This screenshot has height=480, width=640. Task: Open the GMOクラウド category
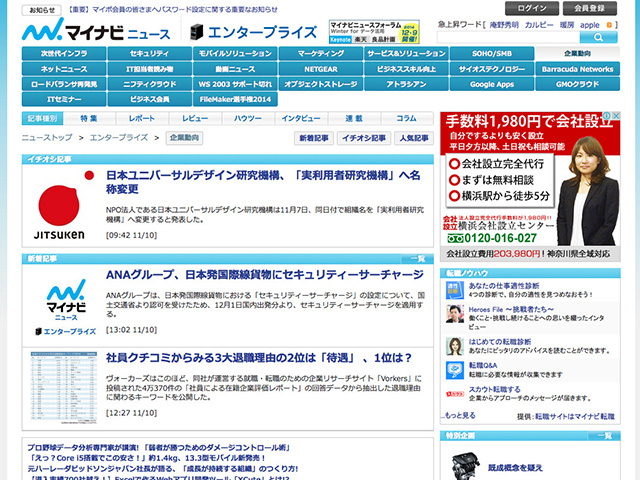(x=577, y=84)
